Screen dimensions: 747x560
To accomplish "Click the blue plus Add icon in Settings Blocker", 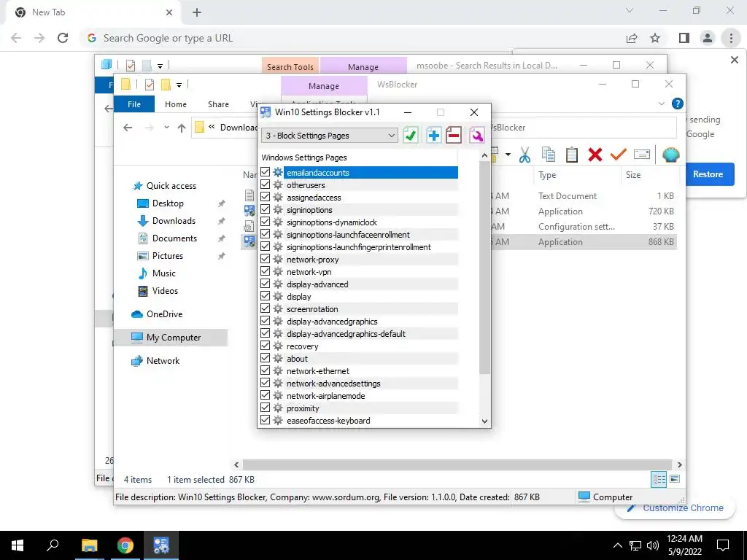I will coord(433,135).
